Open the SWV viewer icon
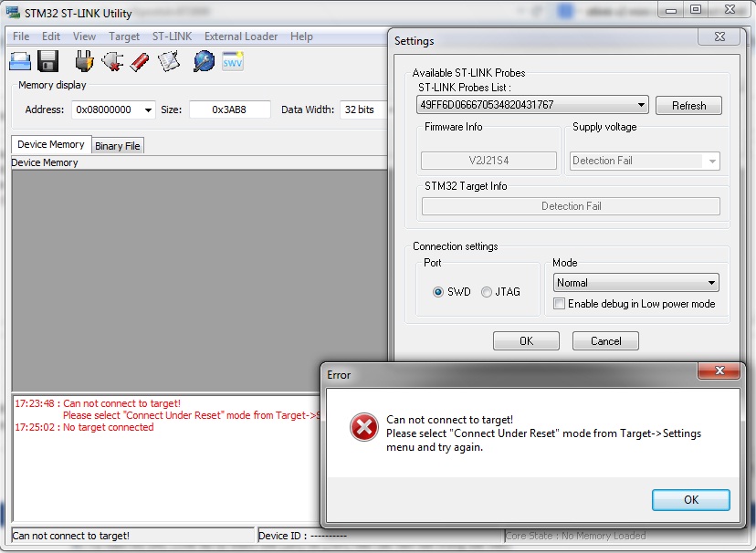This screenshot has height=553, width=756. [x=233, y=61]
